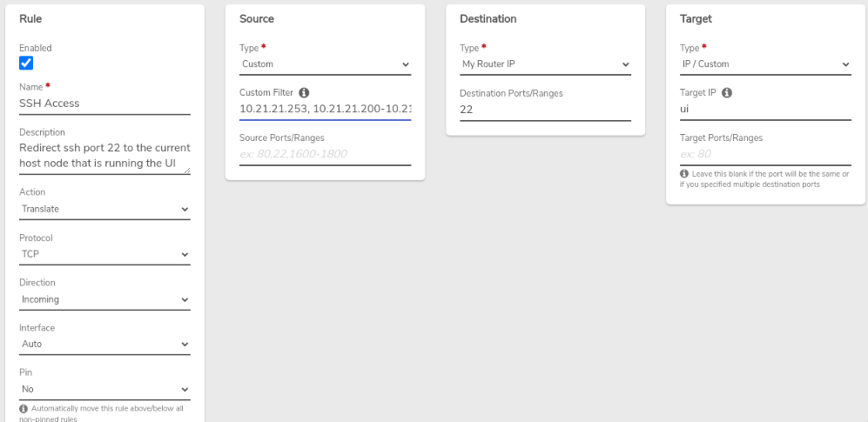Click info icon beside Pin help text

click(x=24, y=409)
